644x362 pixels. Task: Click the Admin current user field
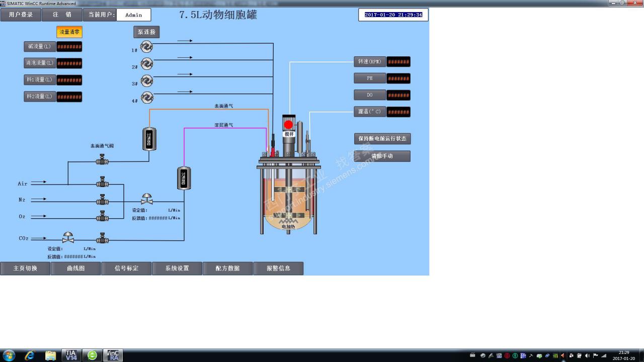pyautogui.click(x=133, y=15)
